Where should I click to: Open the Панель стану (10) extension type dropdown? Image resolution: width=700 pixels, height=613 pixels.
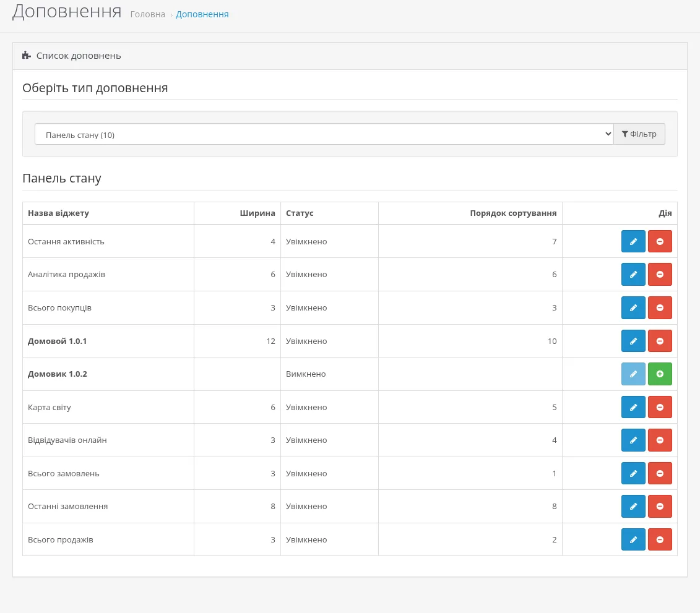coord(324,134)
